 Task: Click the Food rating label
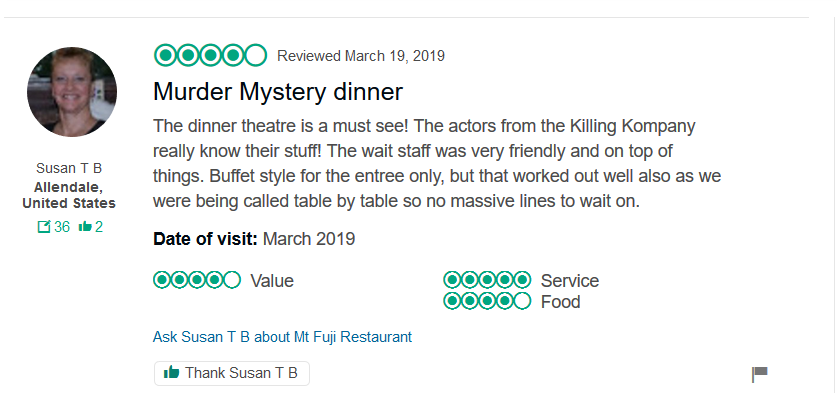tap(560, 302)
